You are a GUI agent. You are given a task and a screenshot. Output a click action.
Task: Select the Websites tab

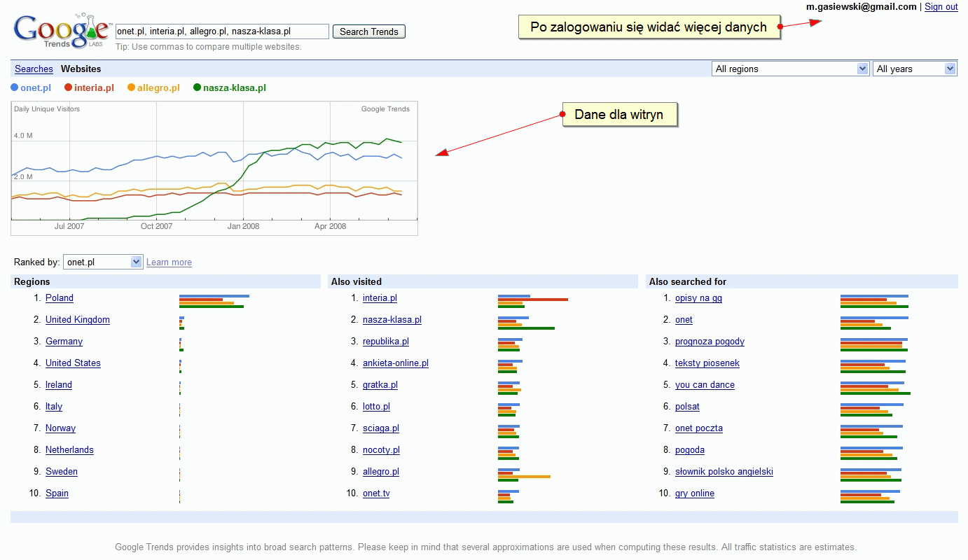coord(81,69)
